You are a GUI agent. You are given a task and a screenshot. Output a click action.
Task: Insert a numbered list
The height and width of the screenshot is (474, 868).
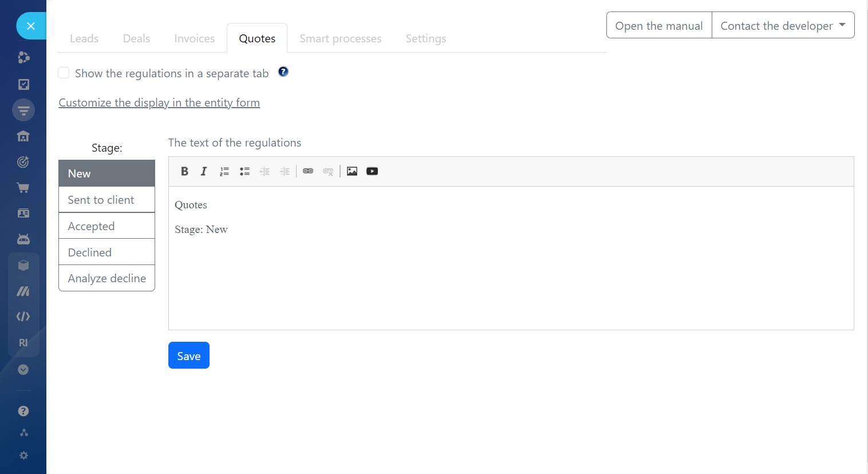point(224,171)
